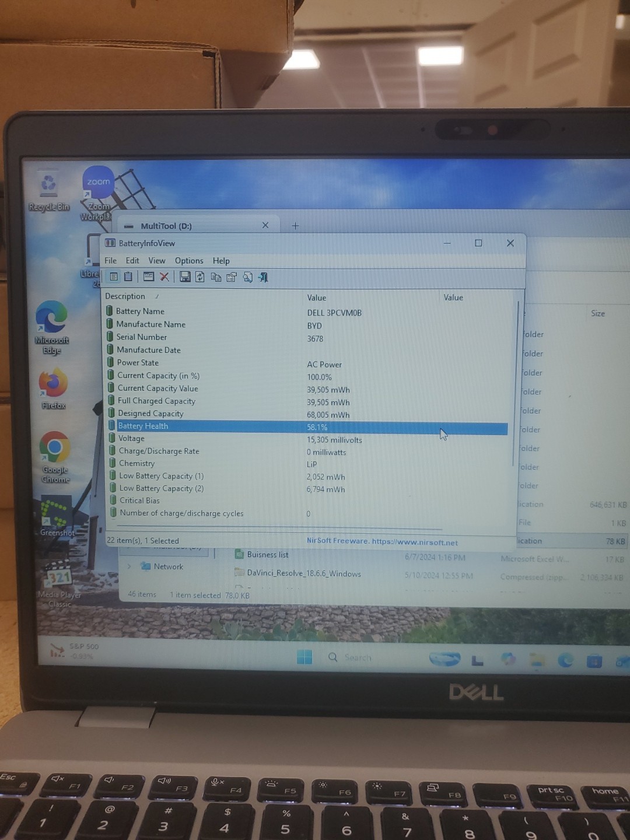This screenshot has width=630, height=840.
Task: Select the Firefox desktop shortcut
Action: (x=53, y=388)
